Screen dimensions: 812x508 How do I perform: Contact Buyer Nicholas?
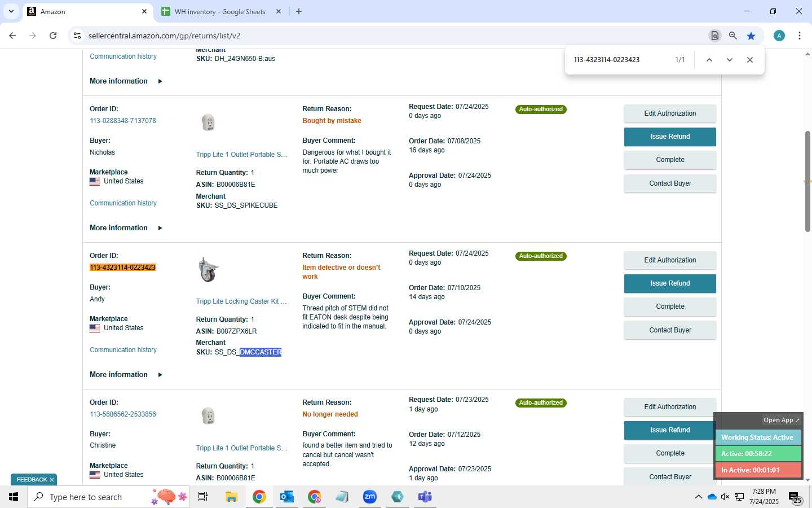coord(670,183)
